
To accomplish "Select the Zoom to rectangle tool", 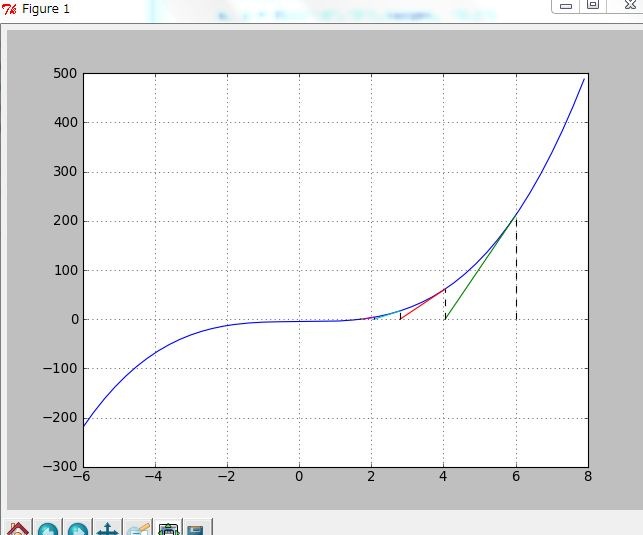I will pyautogui.click(x=137, y=528).
